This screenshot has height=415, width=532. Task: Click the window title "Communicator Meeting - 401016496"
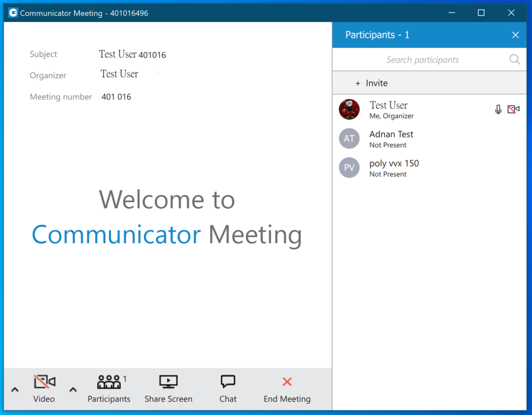[84, 13]
